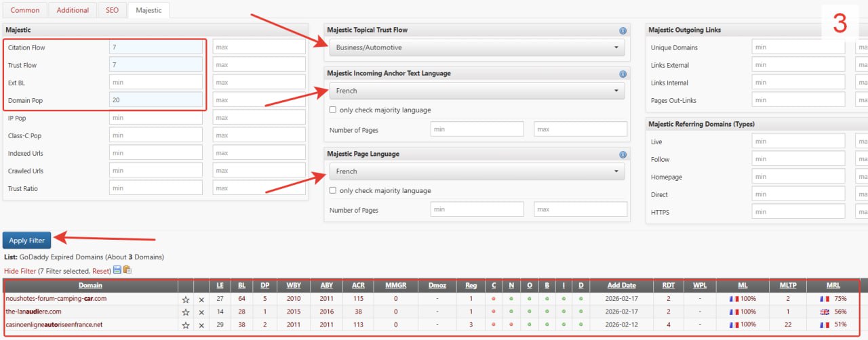868x340 pixels.
Task: Click the Hide Filter link
Action: [20, 271]
